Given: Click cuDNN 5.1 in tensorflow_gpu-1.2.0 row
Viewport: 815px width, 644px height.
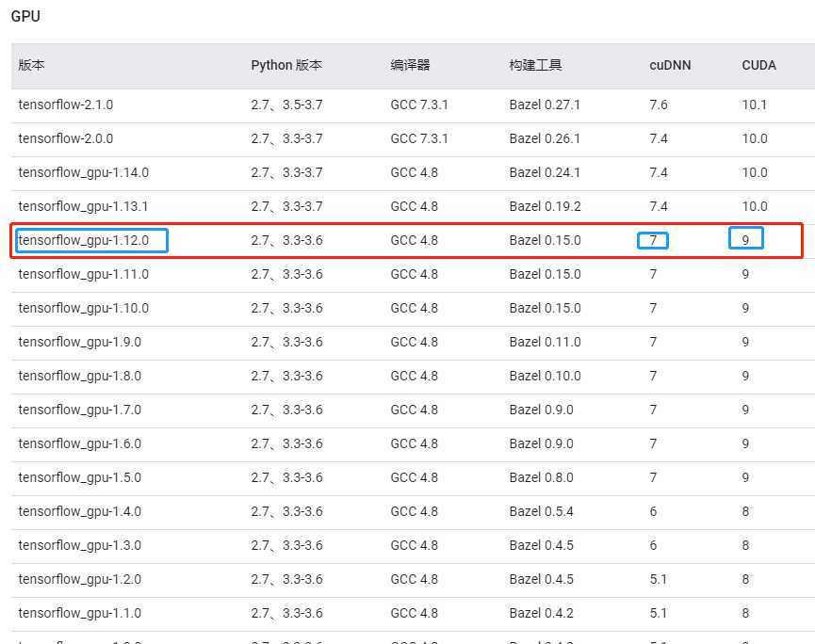Looking at the screenshot, I should (658, 579).
